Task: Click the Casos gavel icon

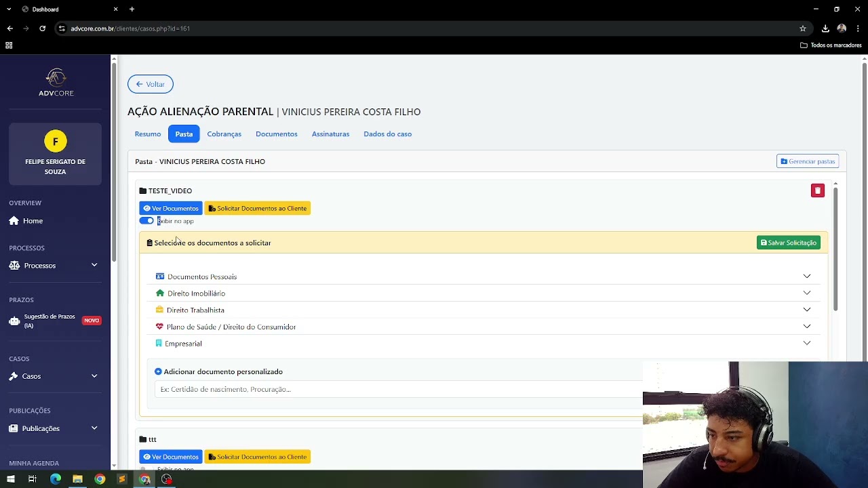Action: (14, 376)
